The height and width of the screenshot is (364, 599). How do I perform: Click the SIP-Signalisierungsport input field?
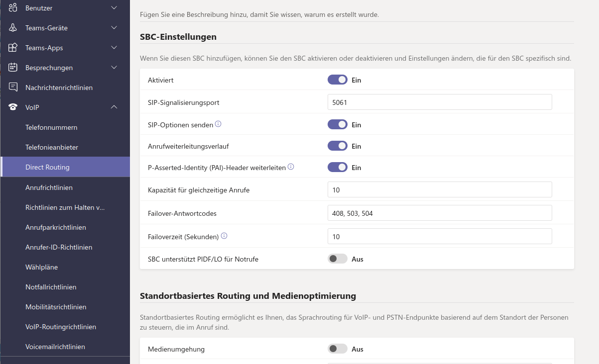pos(439,102)
